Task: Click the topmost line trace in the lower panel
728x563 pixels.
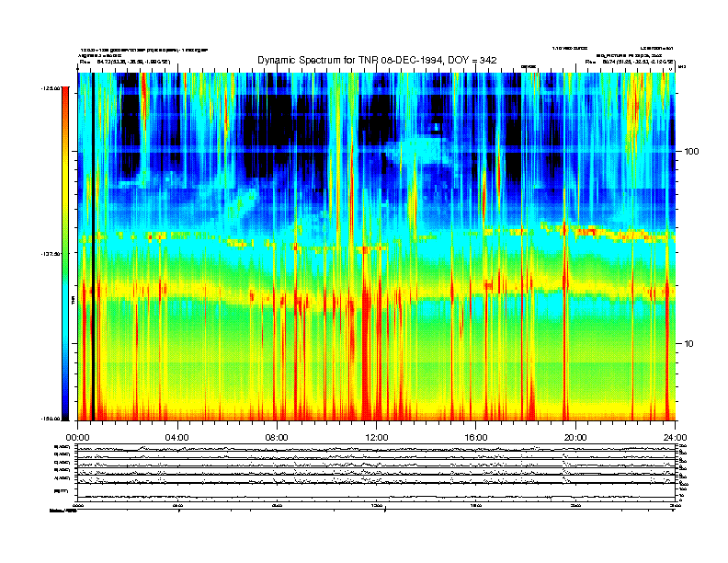Action: 377,449
